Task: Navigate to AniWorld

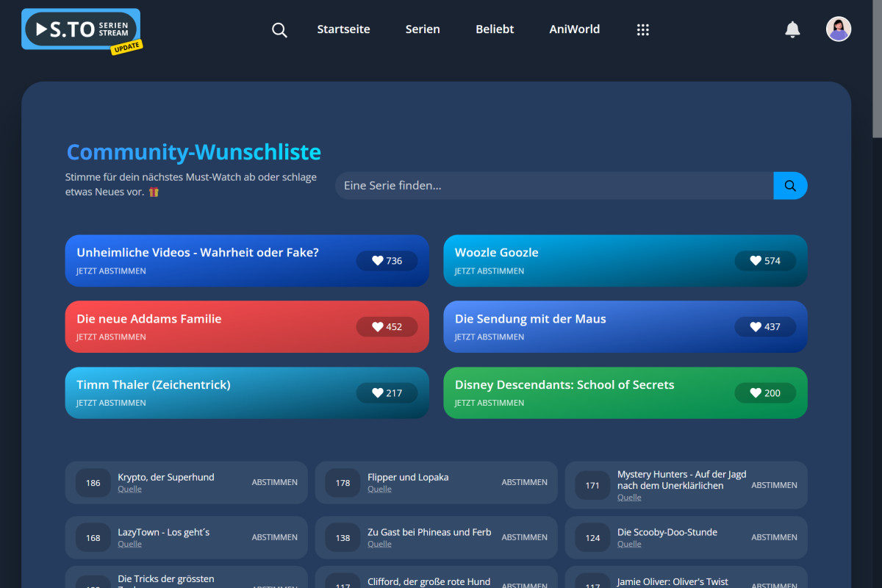Action: (x=574, y=29)
